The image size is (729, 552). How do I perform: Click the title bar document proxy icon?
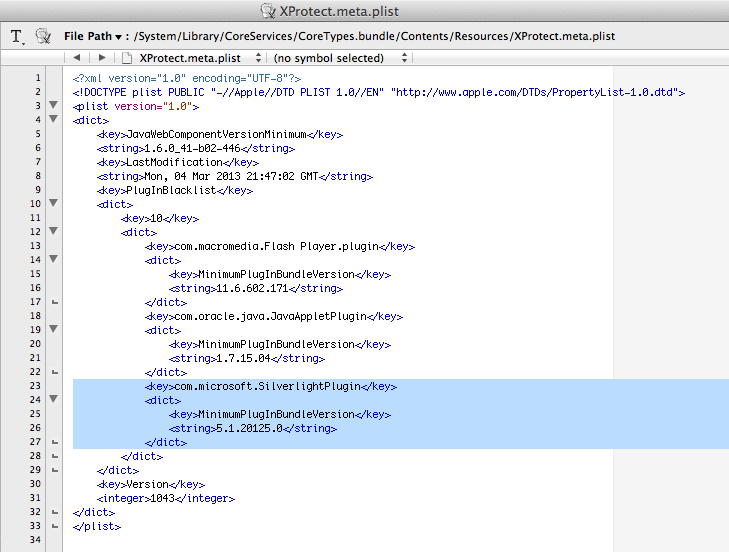(268, 11)
